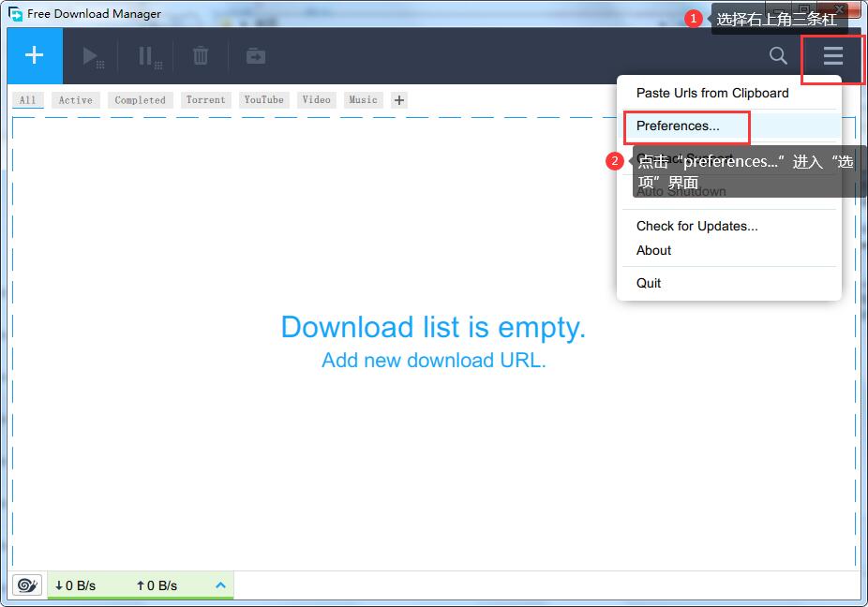Viewport: 868px width, 607px height.
Task: Toggle the hamburger main menu button
Action: 833,56
